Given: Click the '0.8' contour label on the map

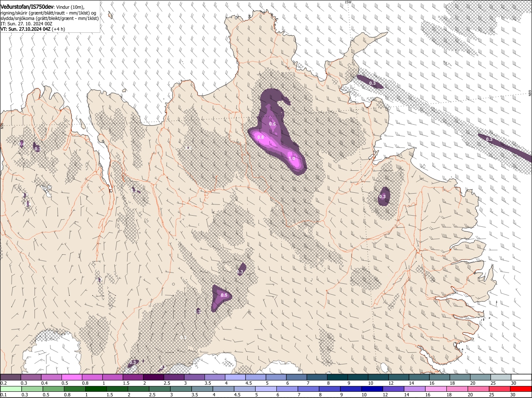Looking at the screenshot, I should pos(261,137).
